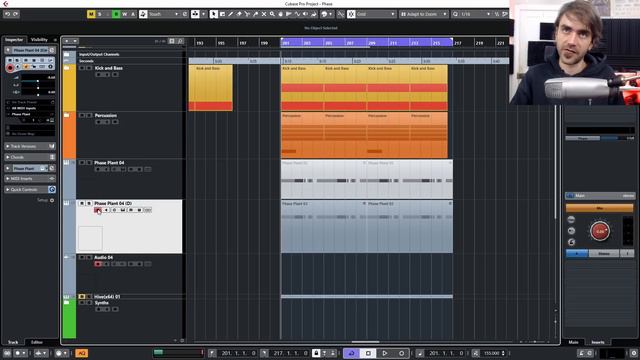Click the horizontal scrollbar thumb in project window

[365, 342]
